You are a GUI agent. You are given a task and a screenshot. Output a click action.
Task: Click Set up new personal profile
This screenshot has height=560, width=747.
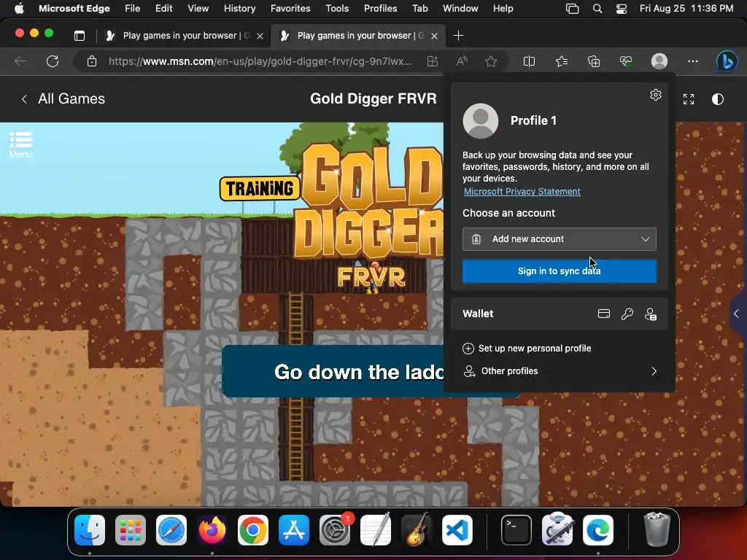click(x=527, y=349)
